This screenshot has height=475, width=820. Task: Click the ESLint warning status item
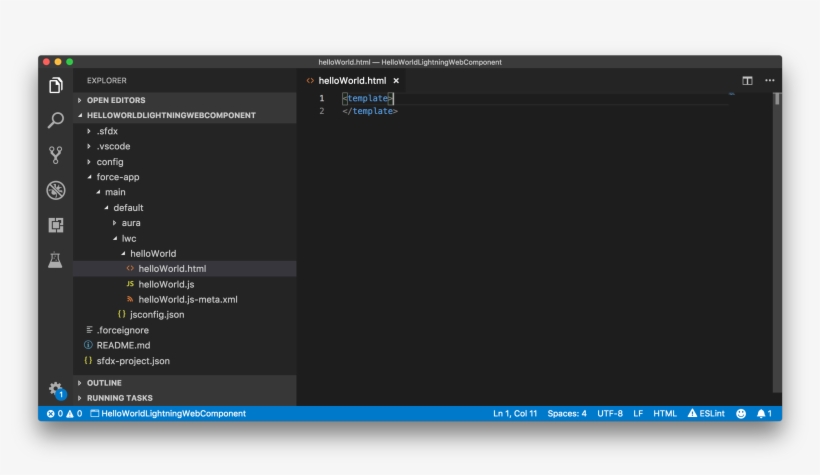point(706,413)
